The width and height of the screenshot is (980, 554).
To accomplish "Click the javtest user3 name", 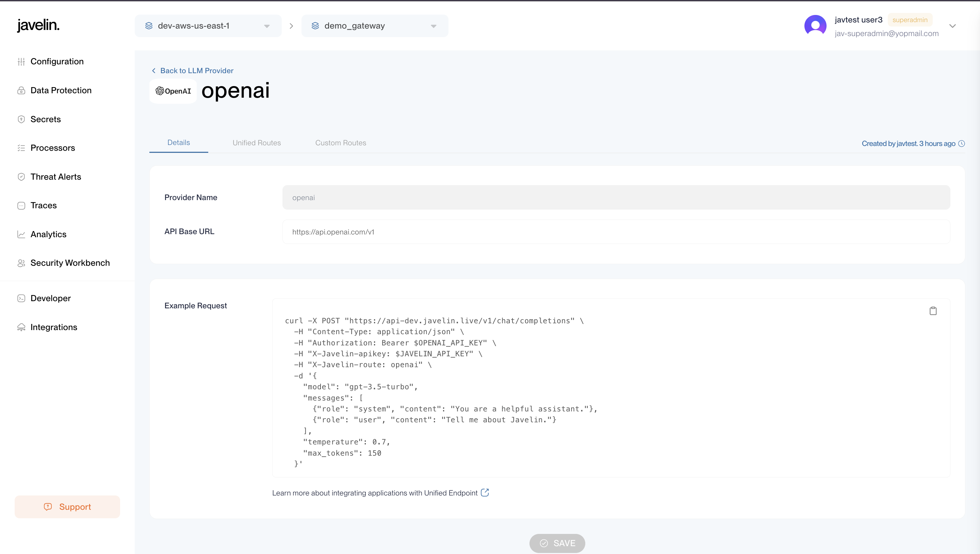I will point(858,20).
